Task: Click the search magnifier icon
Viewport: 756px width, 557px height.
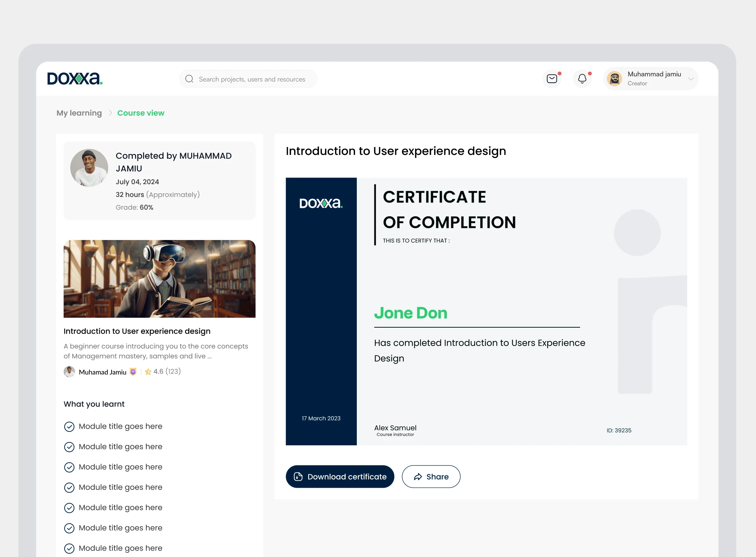Action: 189,79
